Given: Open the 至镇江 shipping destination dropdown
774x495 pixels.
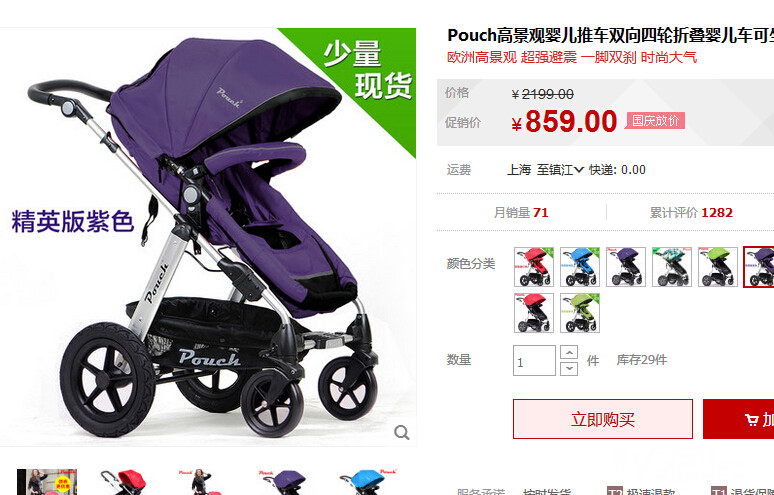Looking at the screenshot, I should point(560,170).
